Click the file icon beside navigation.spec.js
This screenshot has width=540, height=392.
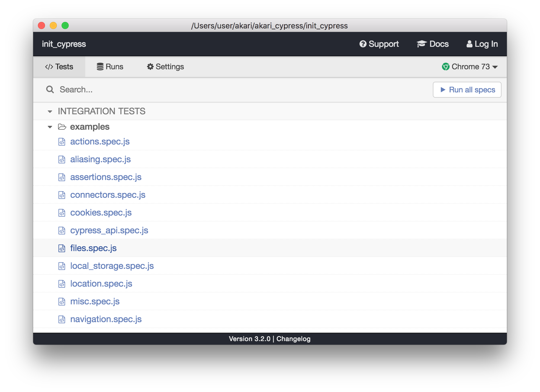click(x=62, y=319)
